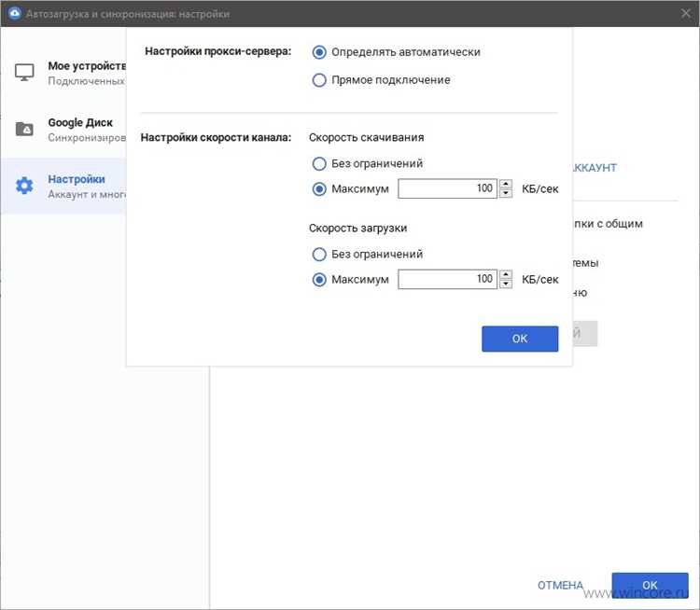Viewport: 700px width, 610px height.
Task: Open the "Google Диск" sidebar section
Action: tap(63, 130)
